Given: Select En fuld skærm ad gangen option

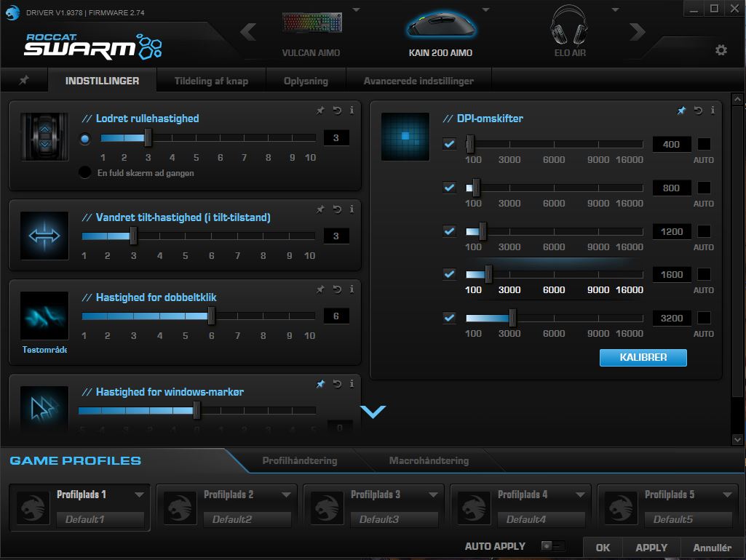Looking at the screenshot, I should coord(85,172).
